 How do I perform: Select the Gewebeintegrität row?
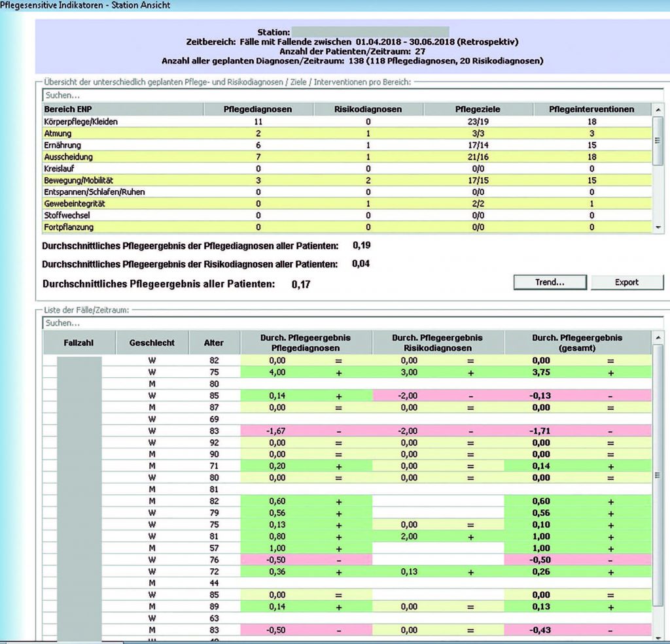[x=347, y=204]
